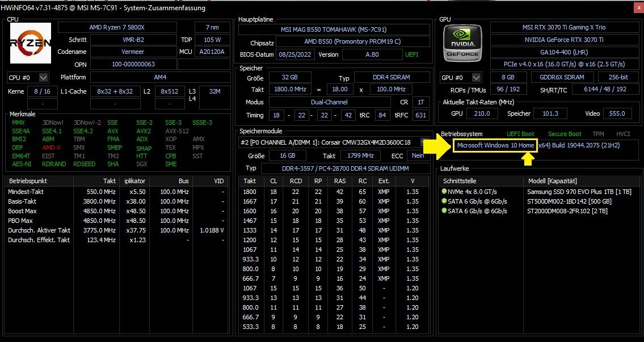Select the AMD Ryzen 7 5800X name field

click(x=117, y=28)
